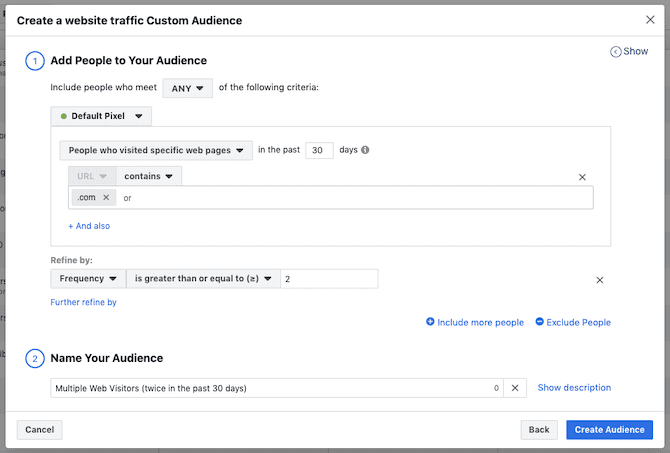The height and width of the screenshot is (453, 670).
Task: Click the '+ And also' link
Action: 89,226
